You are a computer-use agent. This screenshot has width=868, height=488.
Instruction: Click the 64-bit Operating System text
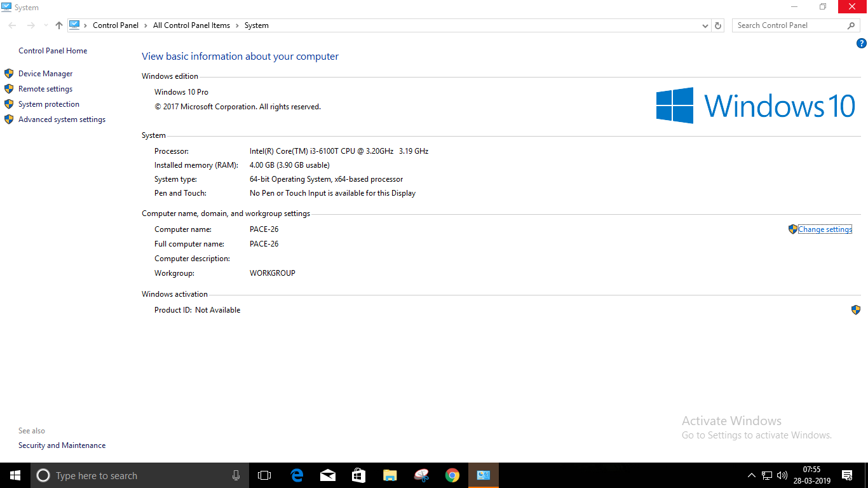327,179
